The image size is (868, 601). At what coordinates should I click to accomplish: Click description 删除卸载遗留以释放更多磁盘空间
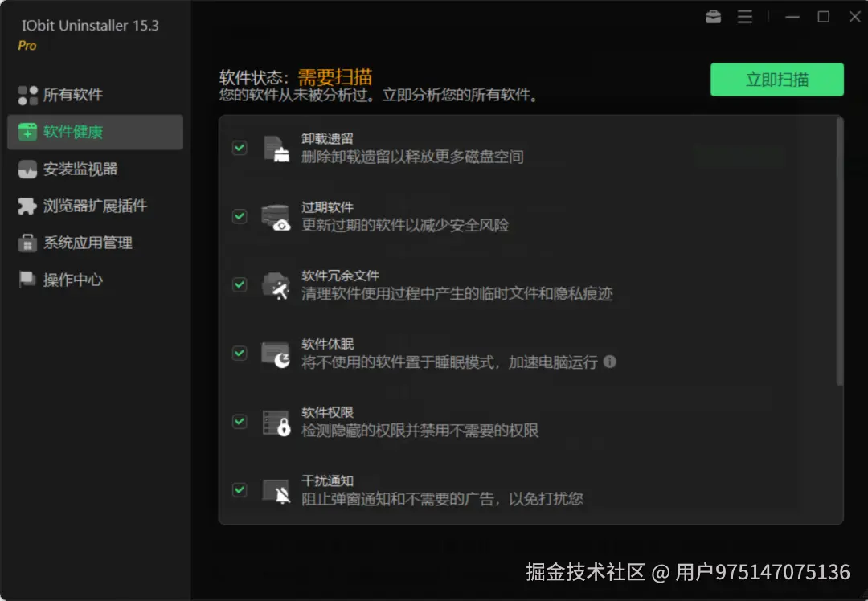[x=412, y=157]
